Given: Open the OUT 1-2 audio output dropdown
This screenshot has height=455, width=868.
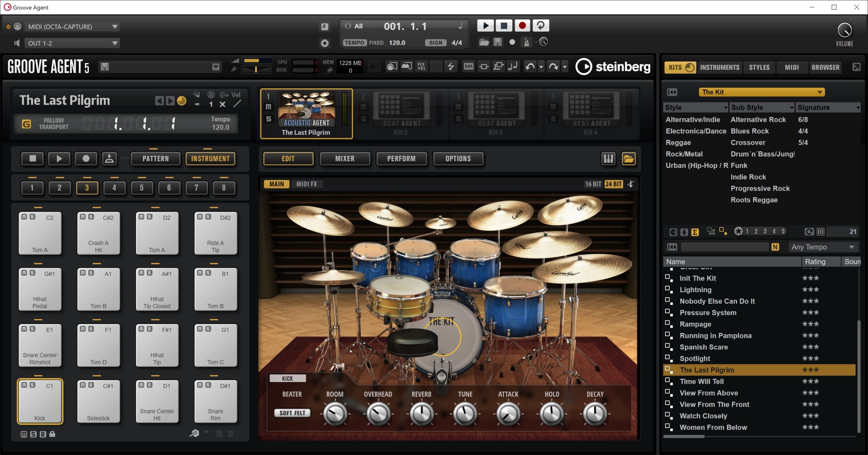Looking at the screenshot, I should click(x=72, y=43).
